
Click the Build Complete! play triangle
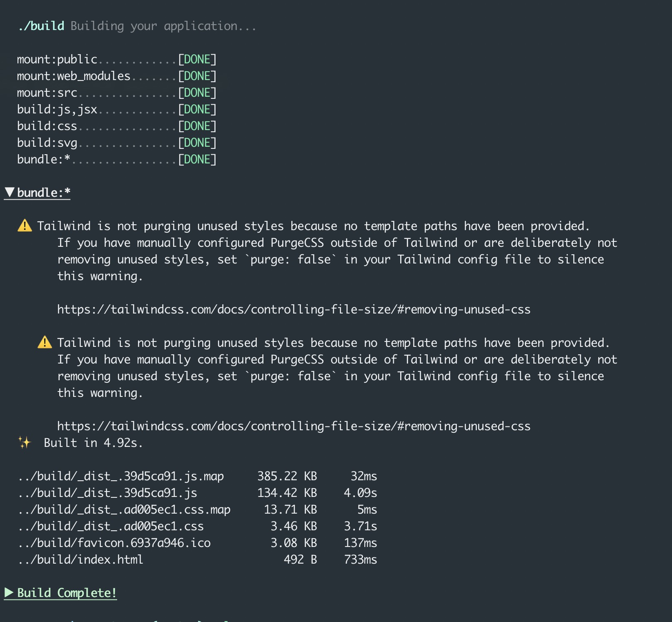coord(9,592)
